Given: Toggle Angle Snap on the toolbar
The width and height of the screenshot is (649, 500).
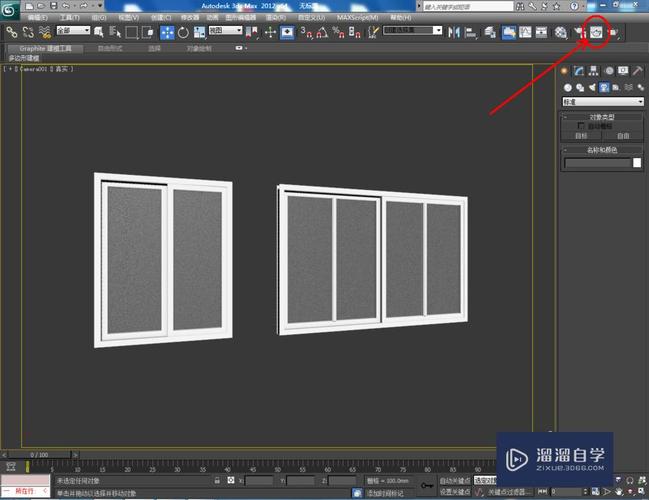Looking at the screenshot, I should click(322, 32).
